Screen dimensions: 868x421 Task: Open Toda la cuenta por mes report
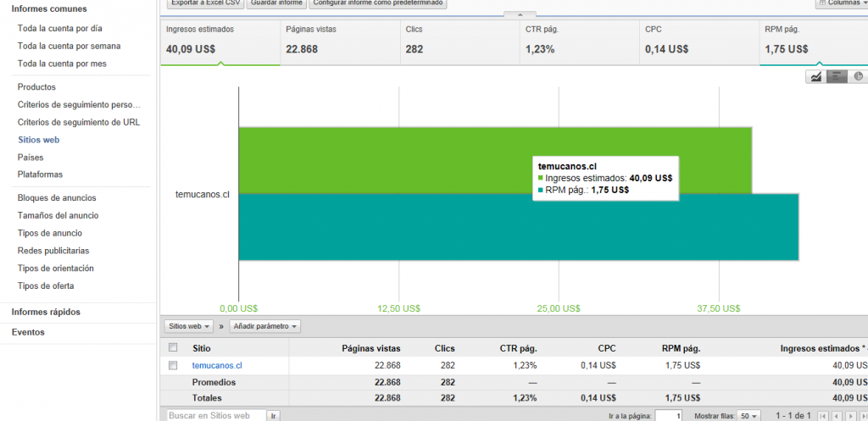click(62, 64)
